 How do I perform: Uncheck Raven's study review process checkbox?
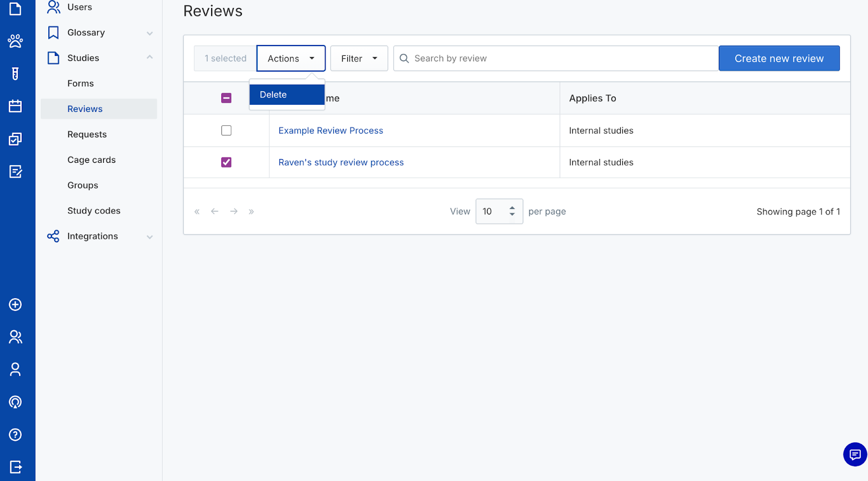pos(226,162)
